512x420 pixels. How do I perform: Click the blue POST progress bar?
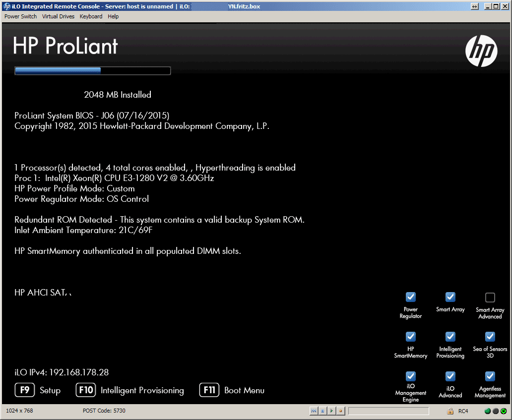click(x=92, y=70)
